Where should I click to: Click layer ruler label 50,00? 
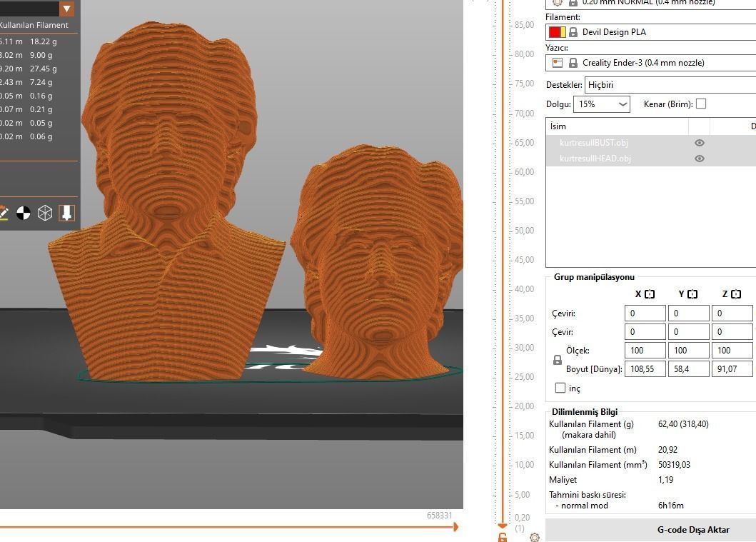pyautogui.click(x=524, y=231)
